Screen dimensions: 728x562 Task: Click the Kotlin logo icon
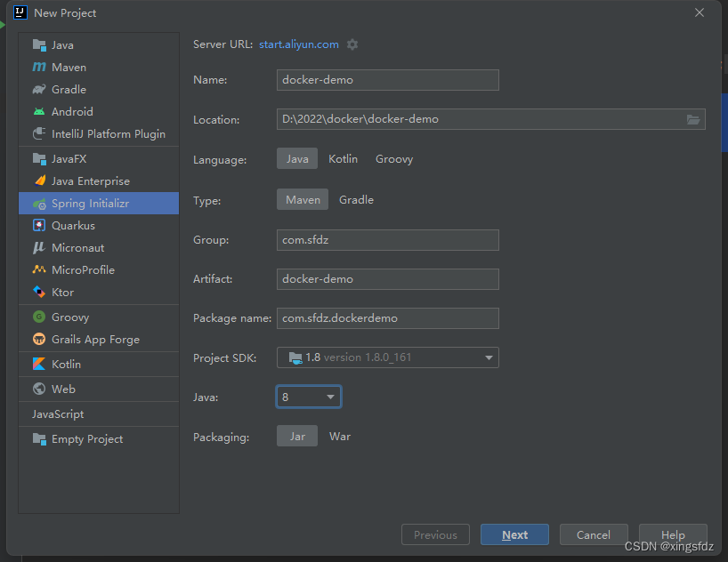coord(39,364)
